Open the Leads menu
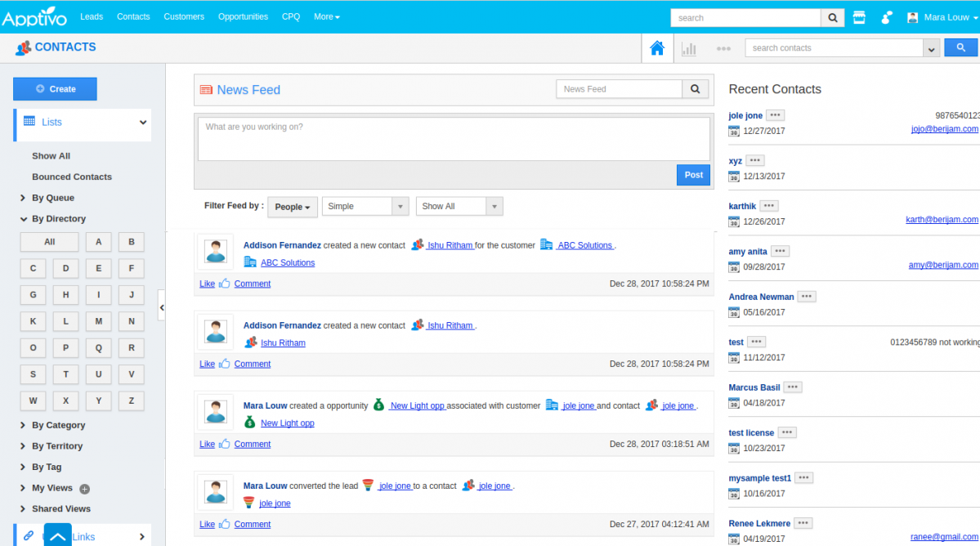 (92, 17)
